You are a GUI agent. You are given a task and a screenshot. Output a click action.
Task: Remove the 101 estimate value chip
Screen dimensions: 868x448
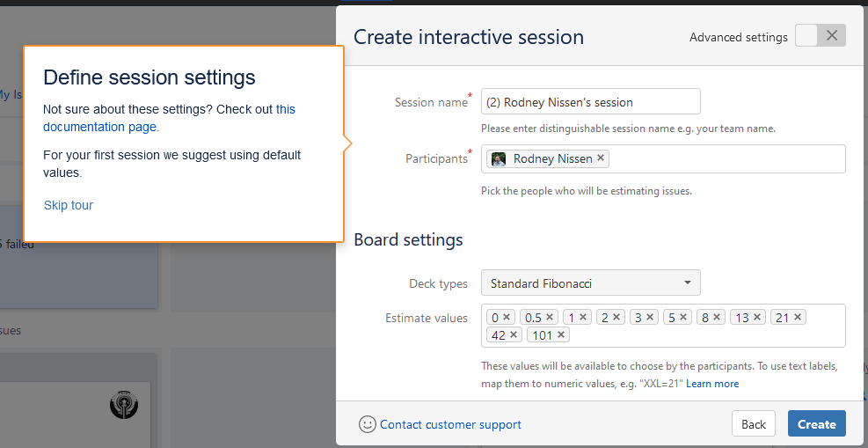(x=561, y=335)
